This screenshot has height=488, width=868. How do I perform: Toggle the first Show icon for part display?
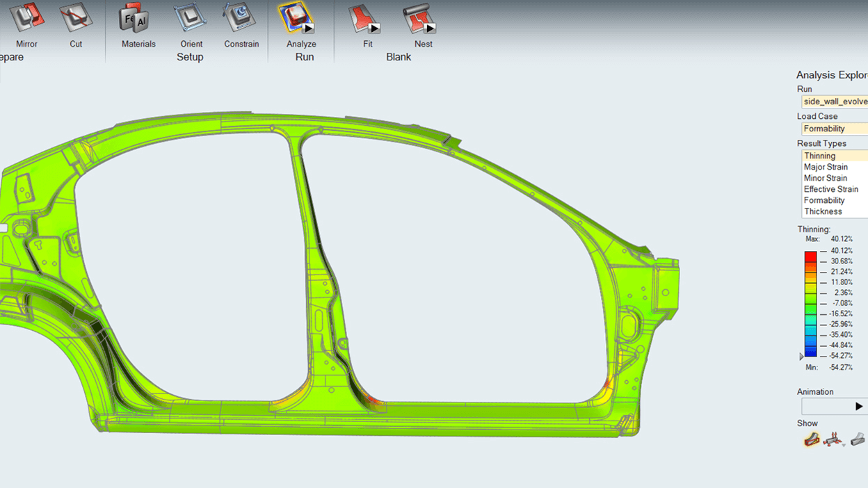(811, 439)
